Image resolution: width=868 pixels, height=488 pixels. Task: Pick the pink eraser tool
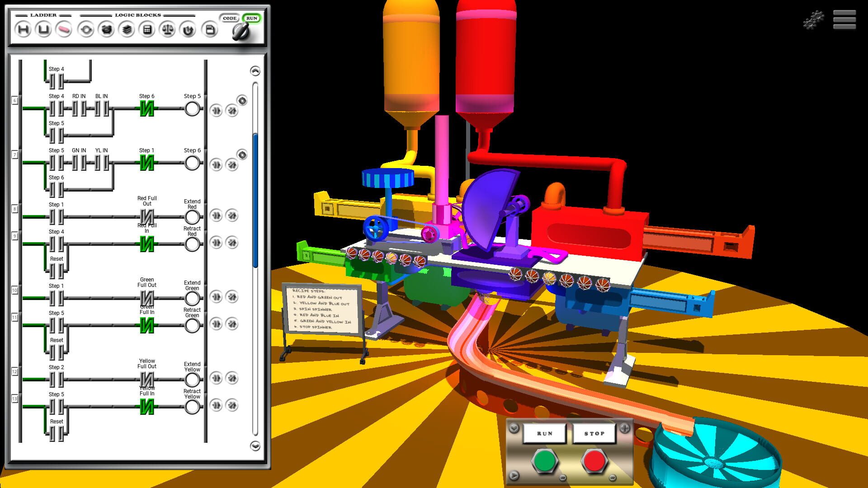point(64,29)
